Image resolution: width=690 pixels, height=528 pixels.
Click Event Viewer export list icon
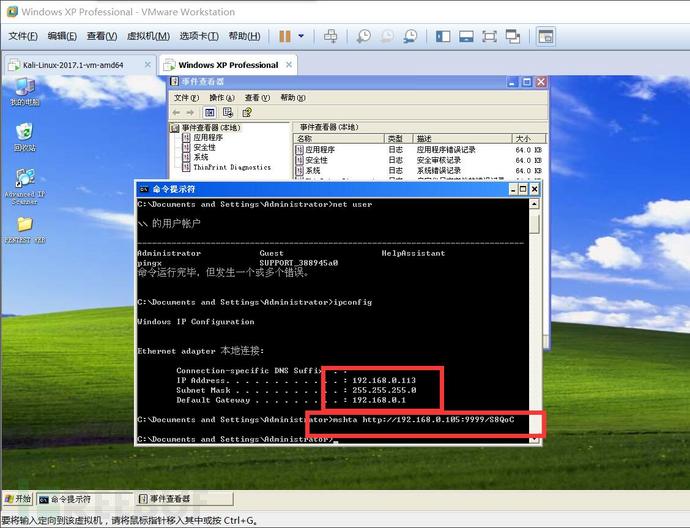point(228,113)
